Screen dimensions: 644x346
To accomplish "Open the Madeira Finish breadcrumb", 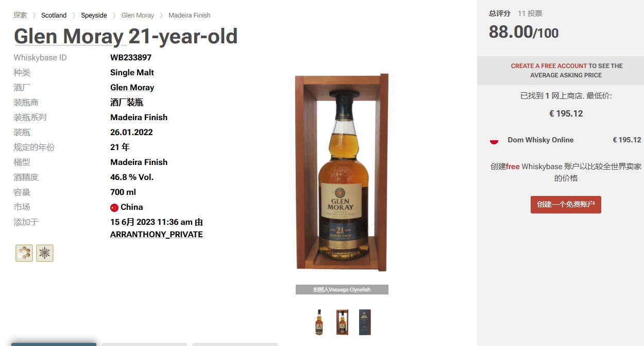I will (x=190, y=15).
